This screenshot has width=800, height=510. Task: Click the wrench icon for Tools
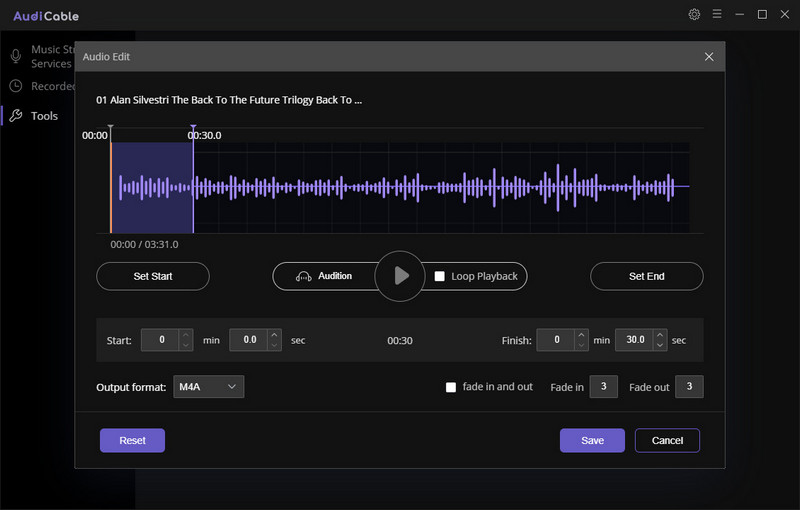(x=16, y=116)
